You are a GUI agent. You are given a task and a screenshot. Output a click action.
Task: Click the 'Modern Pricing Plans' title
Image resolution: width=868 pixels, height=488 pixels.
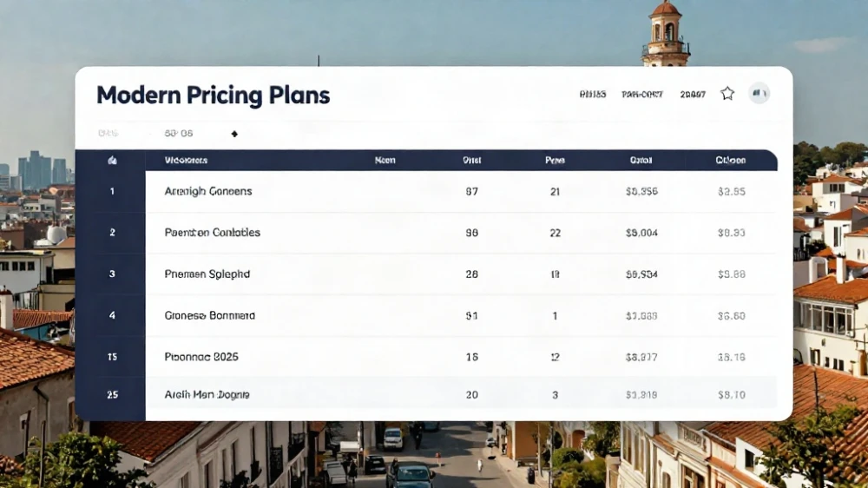click(x=214, y=96)
